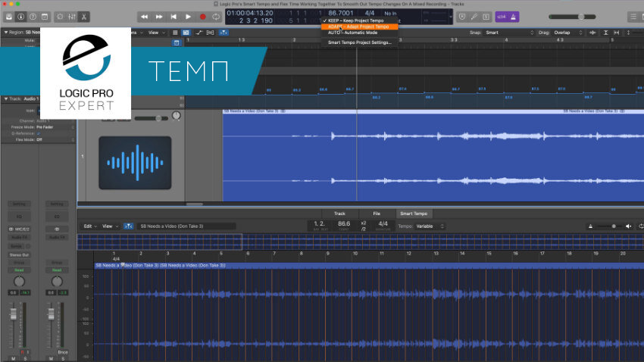Open the Library panel from the control bar
The height and width of the screenshot is (362, 644).
9,17
